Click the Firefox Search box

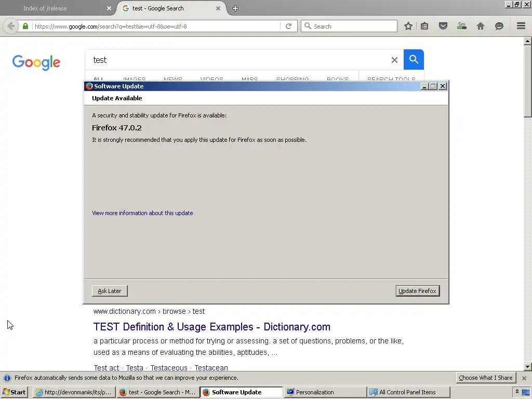click(x=349, y=26)
